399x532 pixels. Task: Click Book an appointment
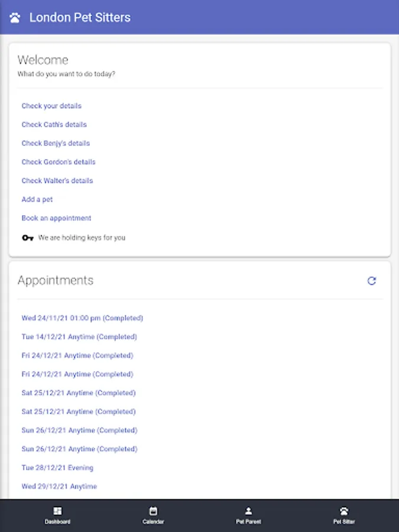coord(56,218)
